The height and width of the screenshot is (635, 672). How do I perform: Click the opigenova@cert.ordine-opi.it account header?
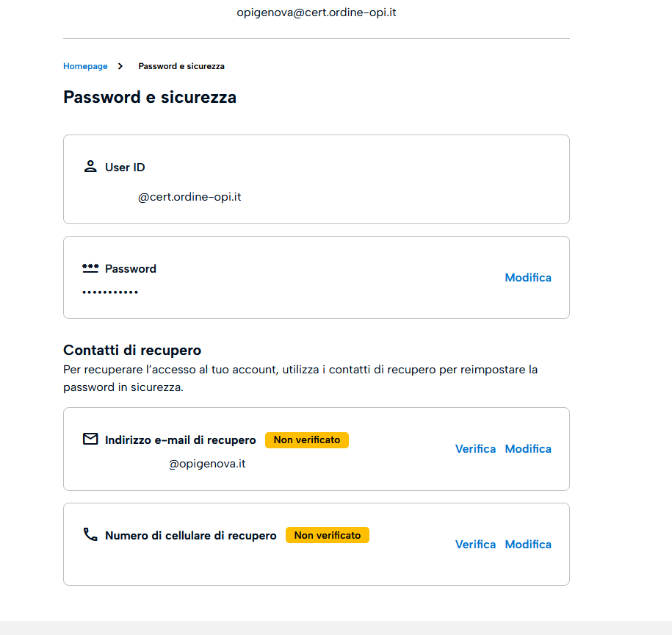click(x=317, y=12)
